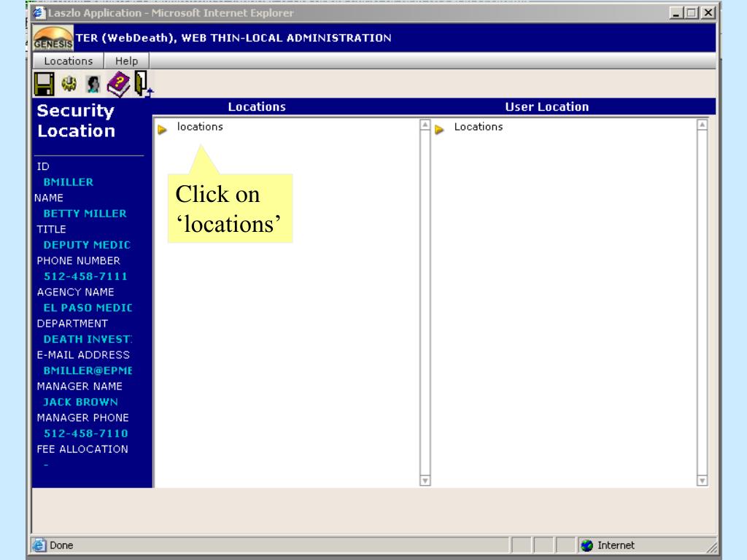Click the MANAGER PHONE label

83,418
